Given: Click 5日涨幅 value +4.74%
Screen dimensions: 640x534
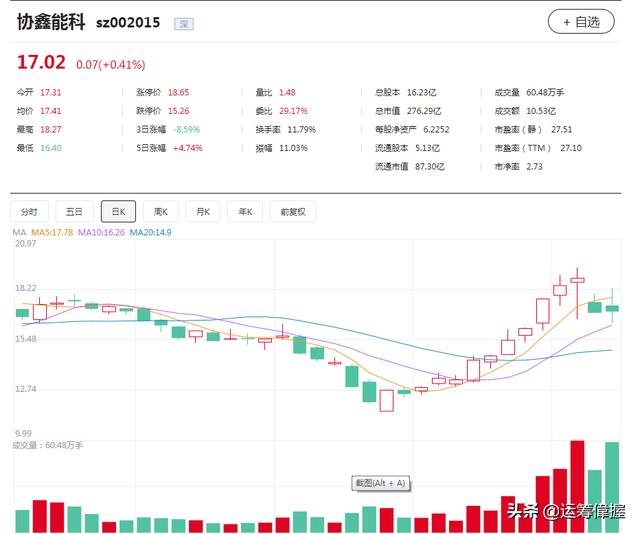Looking at the screenshot, I should coord(188,148).
